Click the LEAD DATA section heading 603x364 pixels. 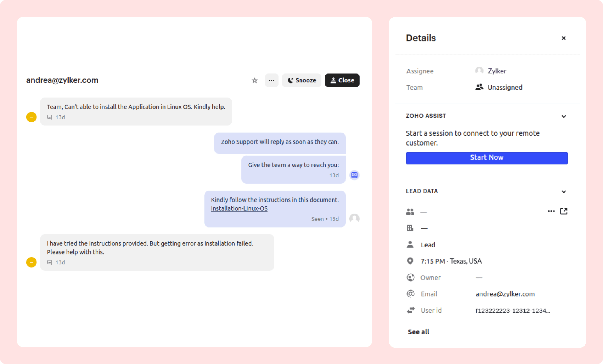click(x=422, y=191)
